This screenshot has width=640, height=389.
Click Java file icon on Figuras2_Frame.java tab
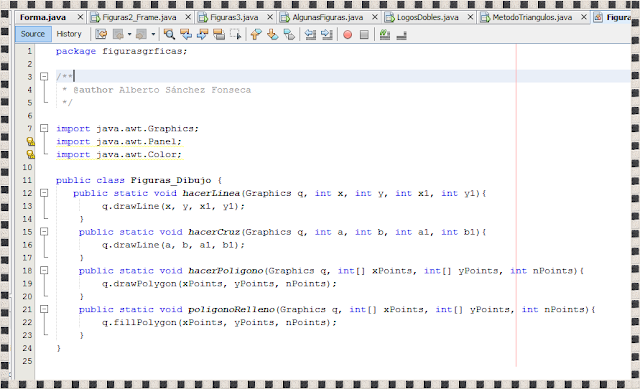[x=95, y=18]
